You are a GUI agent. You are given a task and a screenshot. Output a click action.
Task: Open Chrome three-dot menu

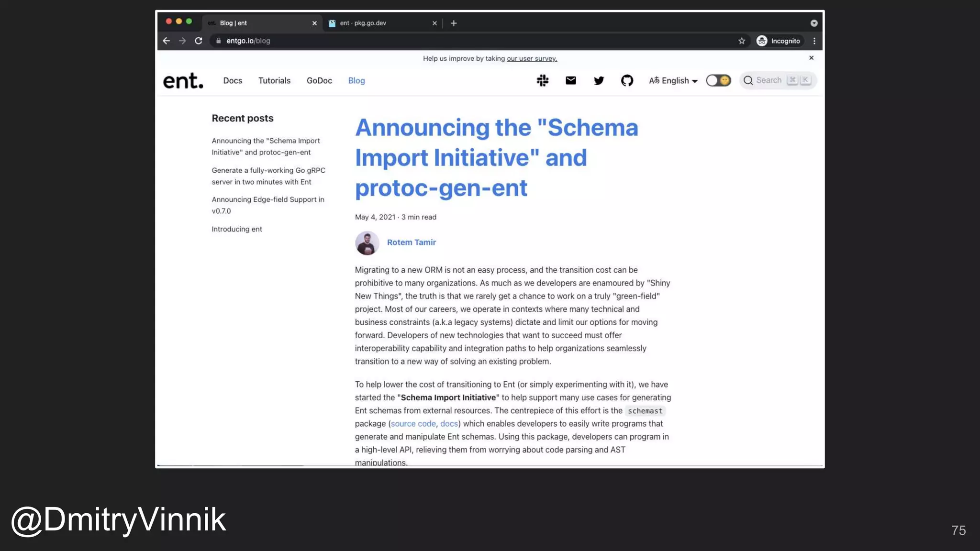(x=814, y=41)
